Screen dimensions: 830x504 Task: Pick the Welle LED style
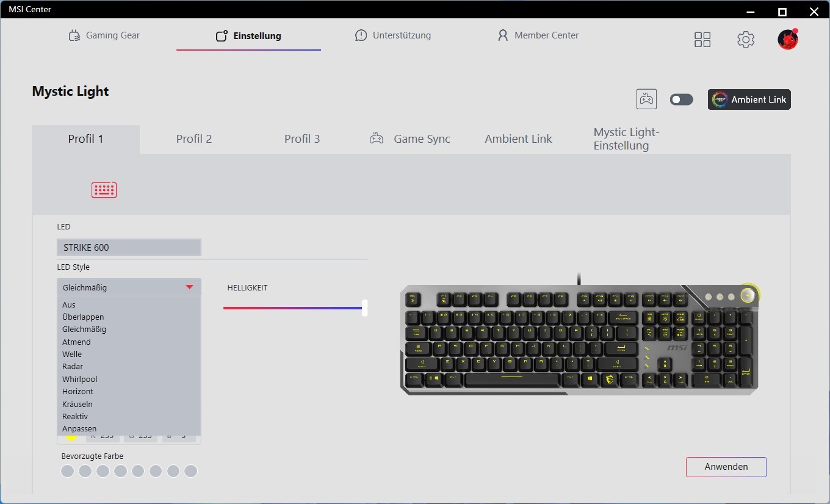[129, 354]
